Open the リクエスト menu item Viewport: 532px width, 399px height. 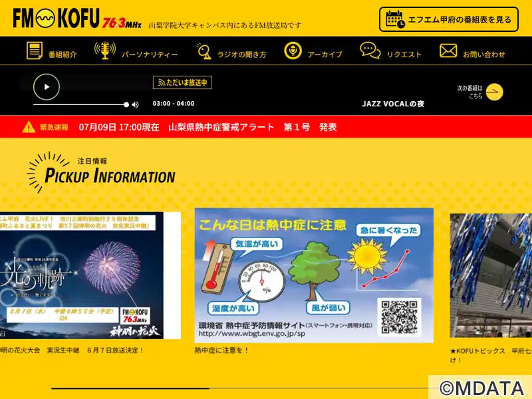[390, 51]
